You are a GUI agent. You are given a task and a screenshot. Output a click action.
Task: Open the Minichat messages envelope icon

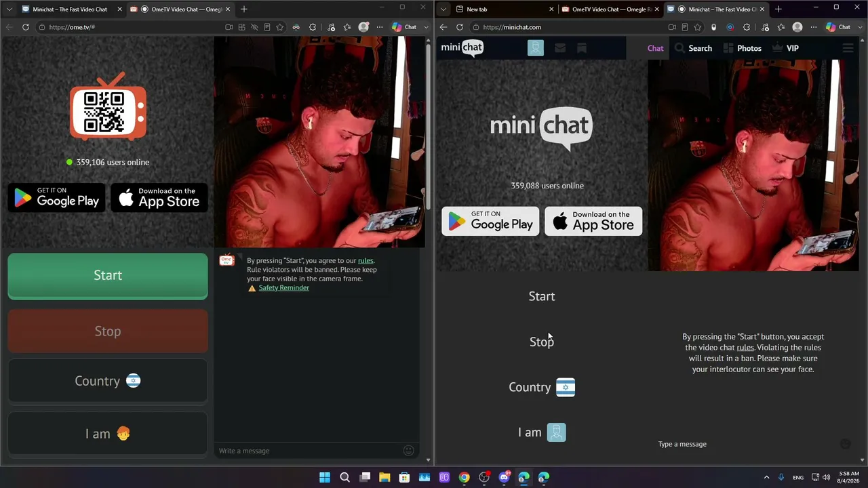(x=559, y=48)
